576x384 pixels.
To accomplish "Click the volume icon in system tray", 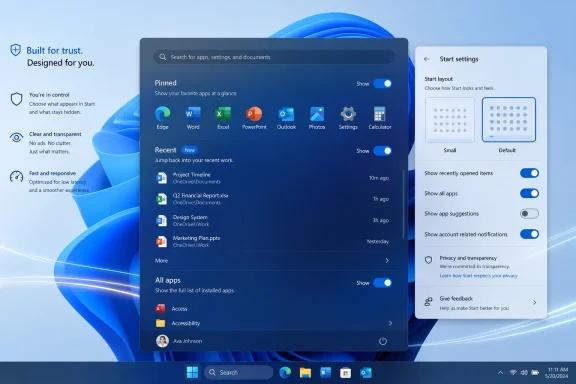I will (x=524, y=372).
